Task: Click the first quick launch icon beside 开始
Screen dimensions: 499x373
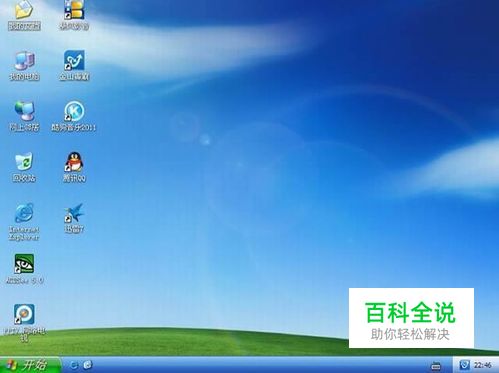Action: point(74,365)
